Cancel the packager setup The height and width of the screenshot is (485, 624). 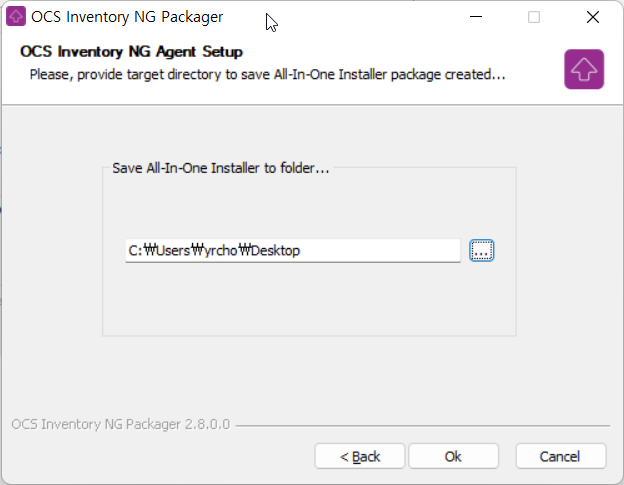tap(561, 456)
